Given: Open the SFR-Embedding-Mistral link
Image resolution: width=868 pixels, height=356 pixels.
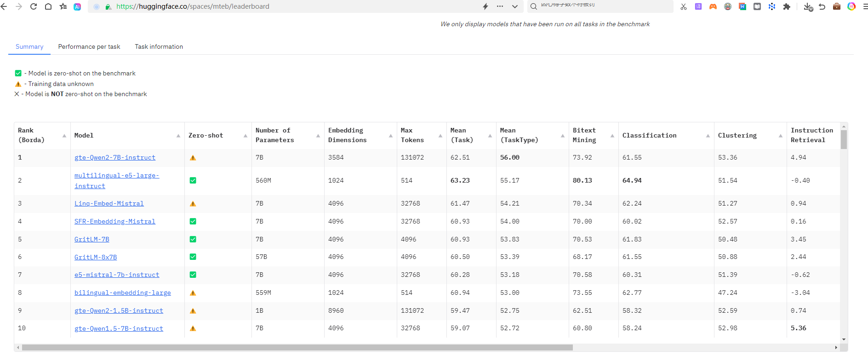Looking at the screenshot, I should pos(115,221).
